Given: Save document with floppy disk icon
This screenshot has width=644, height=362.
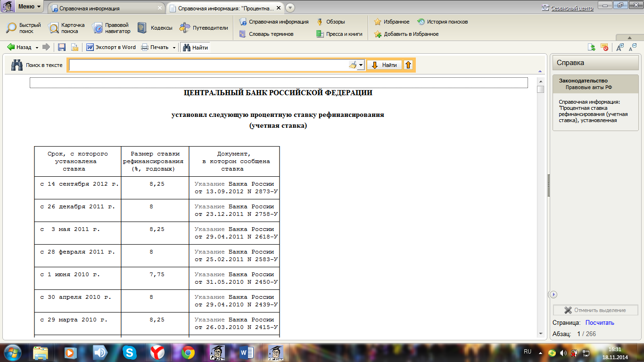Looking at the screenshot, I should click(62, 47).
